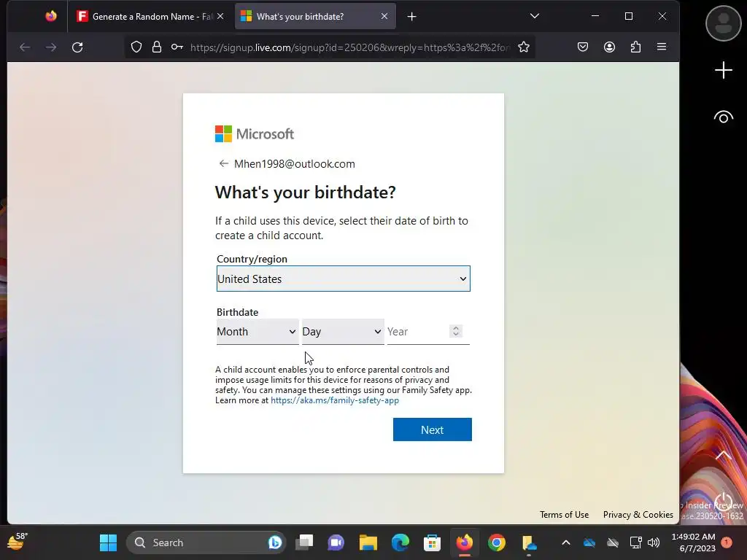Image resolution: width=747 pixels, height=560 pixels.
Task: Click the plus icon in right sidebar
Action: [x=723, y=70]
